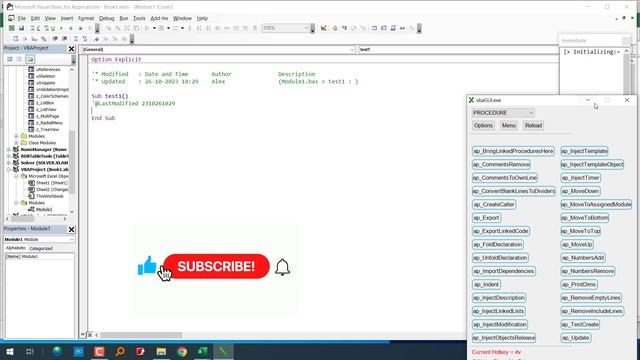This screenshot has width=640, height=360.
Task: Click the Break pause icon
Action: click(71, 28)
